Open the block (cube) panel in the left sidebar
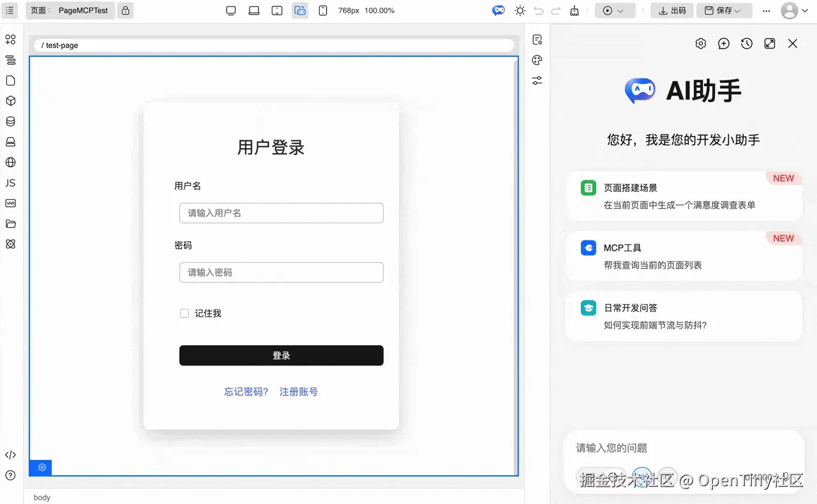 point(10,101)
